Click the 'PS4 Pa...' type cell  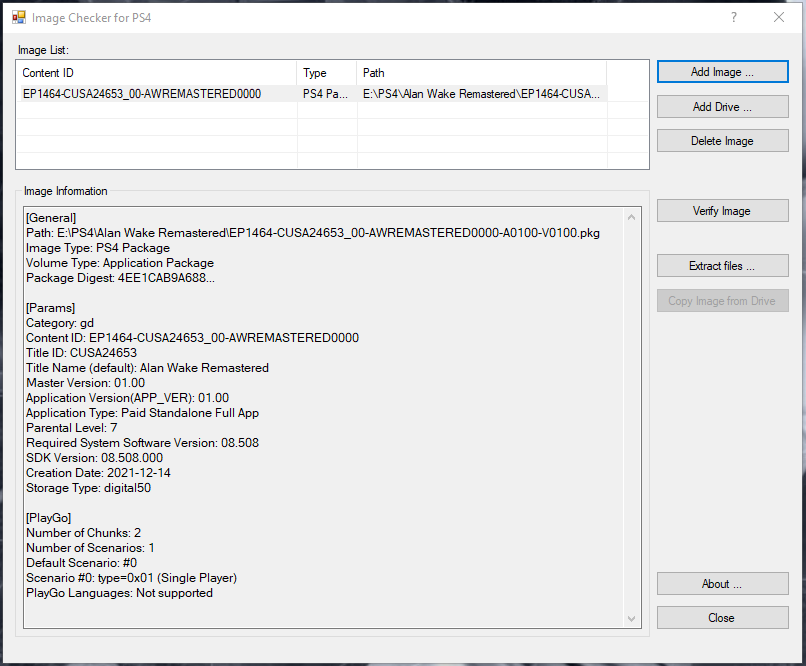click(325, 94)
